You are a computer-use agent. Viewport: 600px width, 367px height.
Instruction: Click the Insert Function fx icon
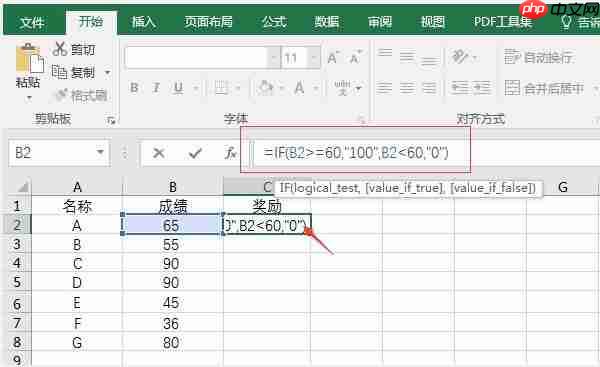coord(230,153)
